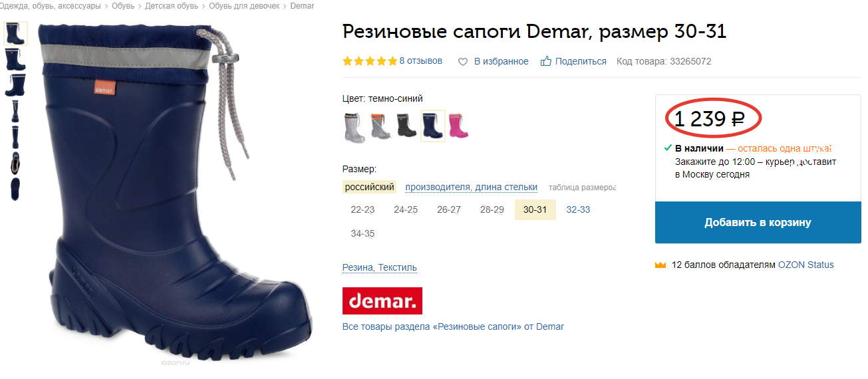
Task: Select the boot sole thumbnail at bottom
Action: pyautogui.click(x=15, y=189)
